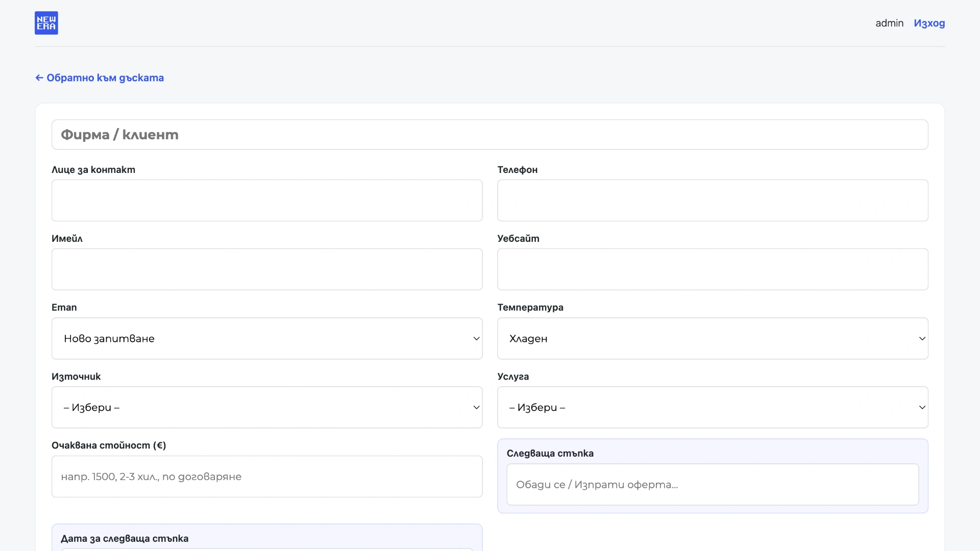Click the Следваща стъпка input field
Screen dimensions: 980x551
tap(713, 485)
